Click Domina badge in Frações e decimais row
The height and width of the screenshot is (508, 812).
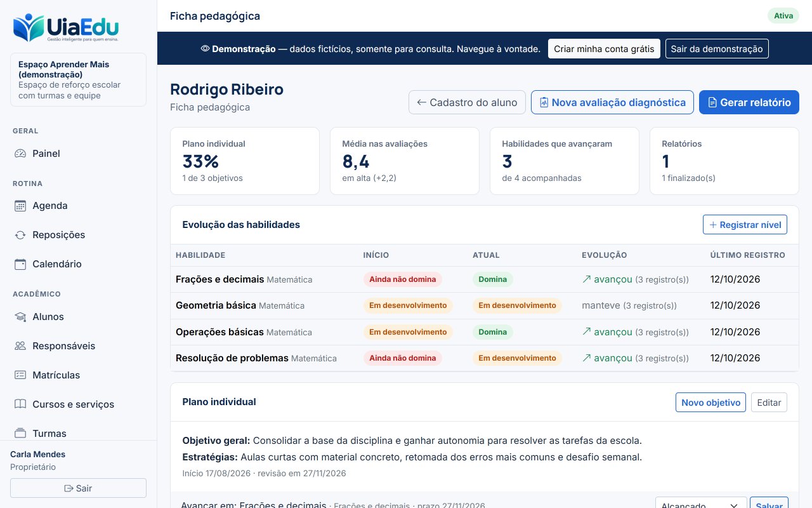493,279
